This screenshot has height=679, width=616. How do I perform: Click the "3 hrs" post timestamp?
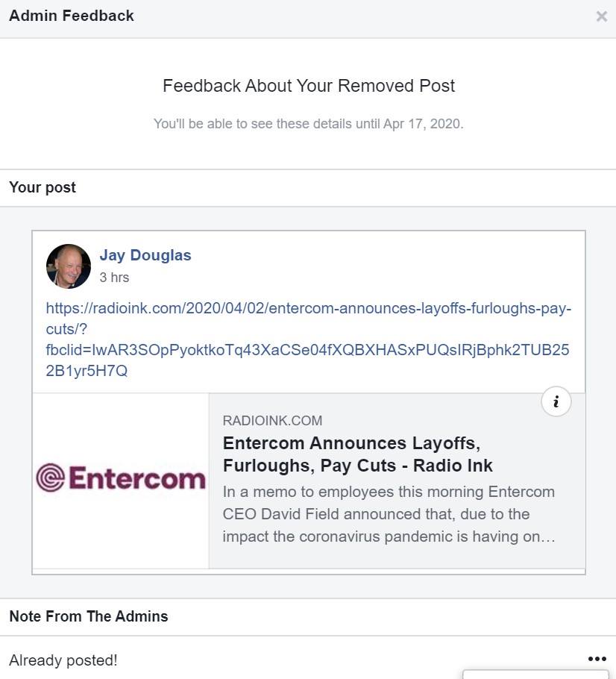click(114, 278)
